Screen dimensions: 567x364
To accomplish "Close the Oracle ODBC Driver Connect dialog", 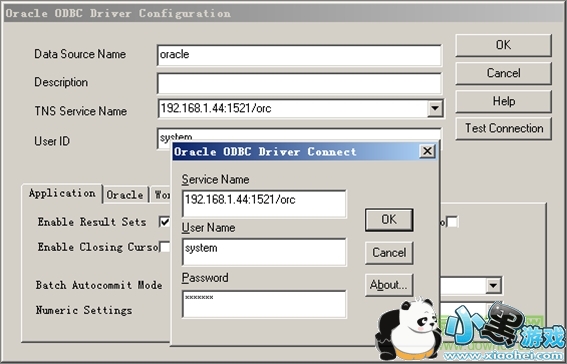I will click(x=427, y=151).
